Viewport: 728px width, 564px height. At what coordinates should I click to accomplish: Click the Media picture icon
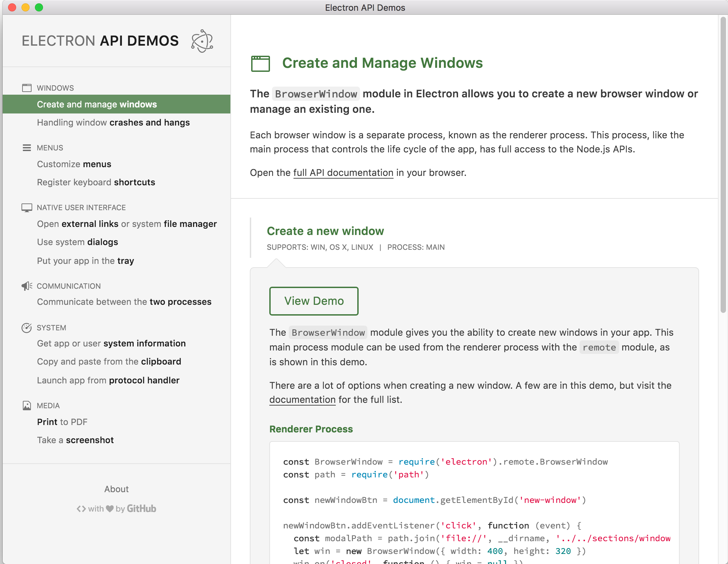tap(27, 406)
